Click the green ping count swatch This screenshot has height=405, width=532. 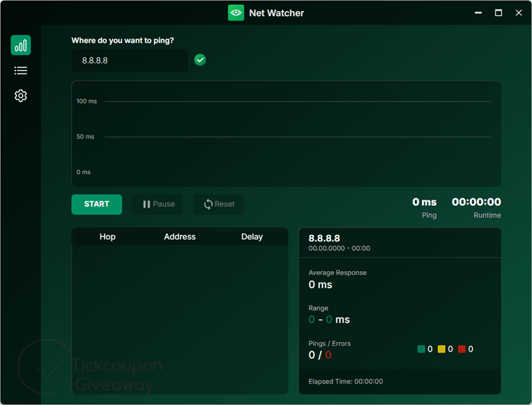click(x=421, y=349)
